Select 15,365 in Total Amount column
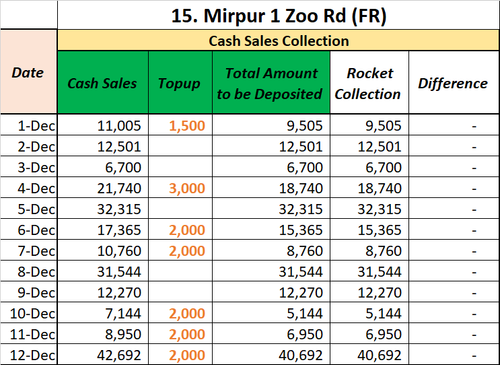Screen dimensions: 500x365 (271, 229)
